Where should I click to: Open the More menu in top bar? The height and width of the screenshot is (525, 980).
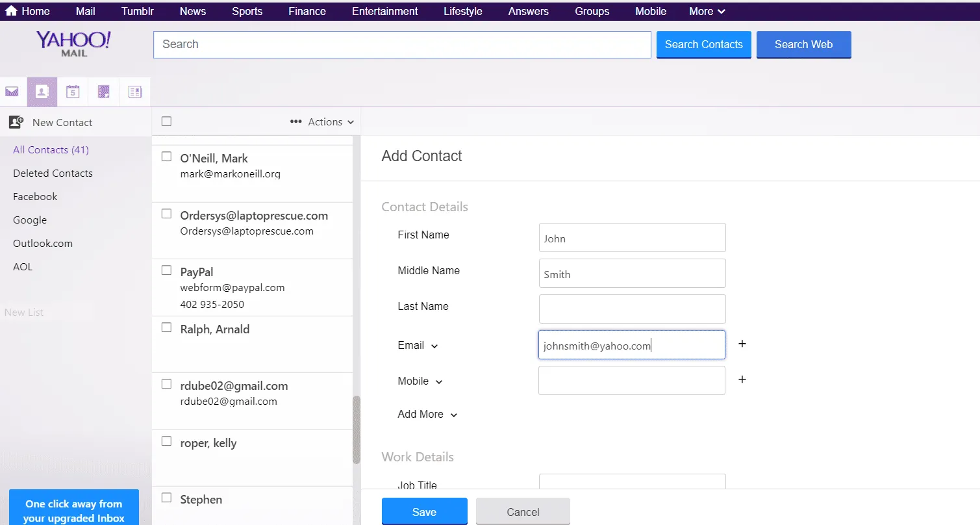(707, 11)
